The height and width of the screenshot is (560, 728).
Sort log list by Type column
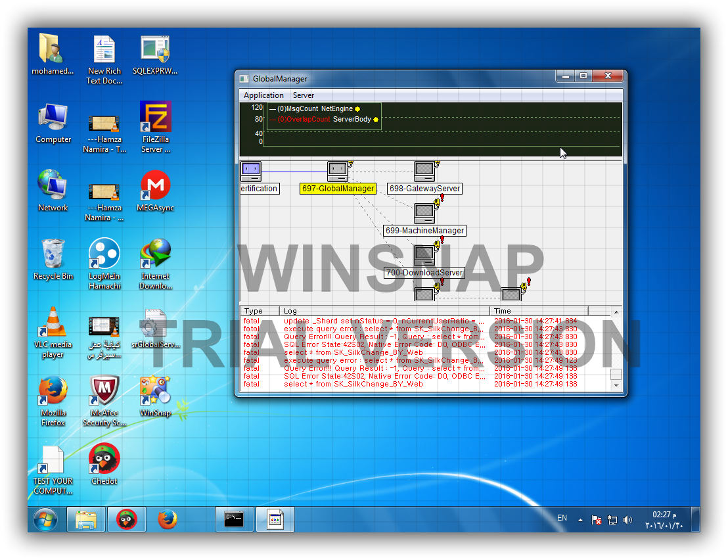click(x=260, y=311)
